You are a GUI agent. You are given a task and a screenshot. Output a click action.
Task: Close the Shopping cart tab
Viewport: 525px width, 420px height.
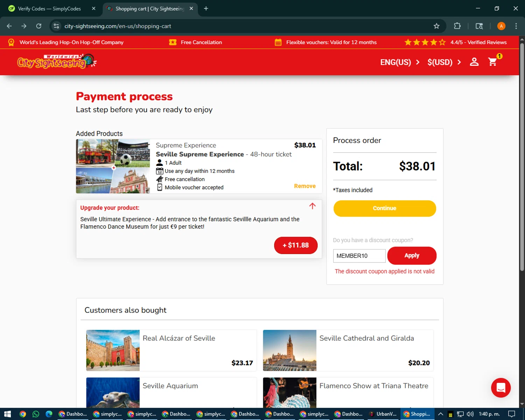[191, 8]
